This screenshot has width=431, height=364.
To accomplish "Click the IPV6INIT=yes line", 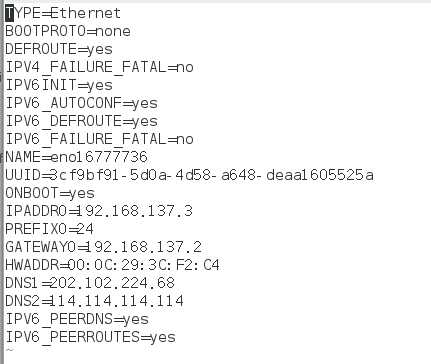I will [59, 85].
